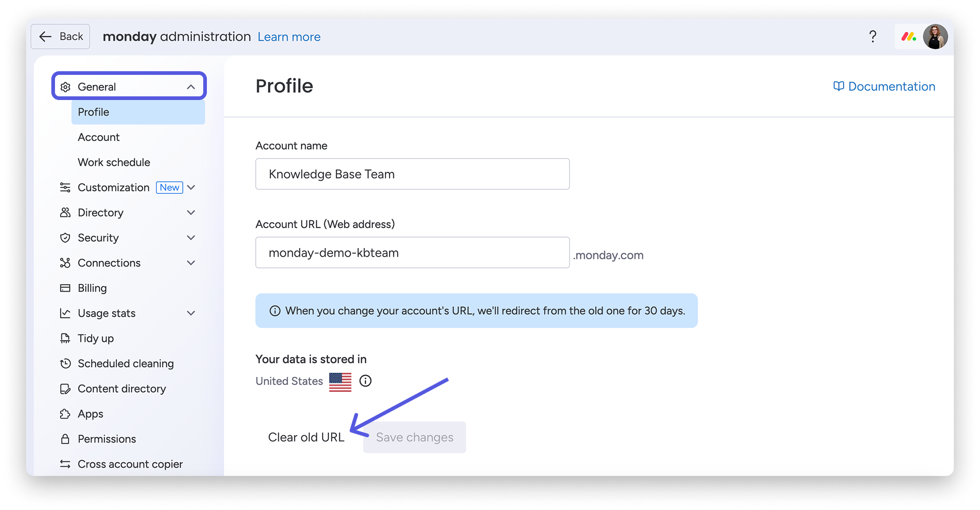Click the Apps puzzle piece icon

(65, 414)
